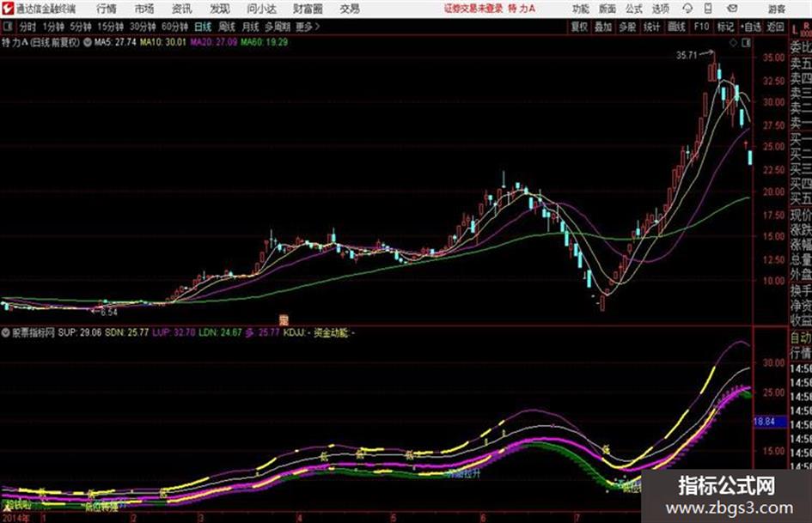Click the MA60: 19.29 indicator label

point(264,42)
